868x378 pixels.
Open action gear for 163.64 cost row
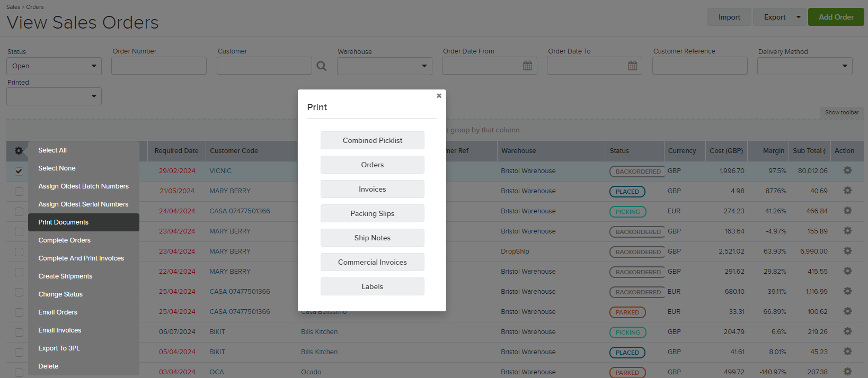point(847,231)
